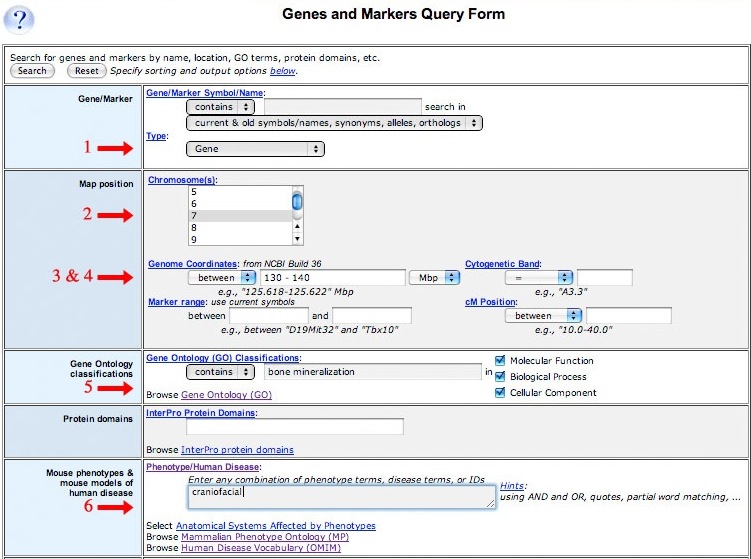751x559 pixels.
Task: Focus the genome coordinates field with 130 - 140
Action: coord(333,278)
